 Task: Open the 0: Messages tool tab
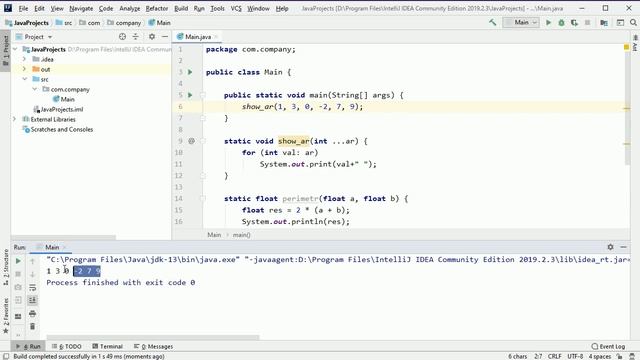(x=153, y=347)
